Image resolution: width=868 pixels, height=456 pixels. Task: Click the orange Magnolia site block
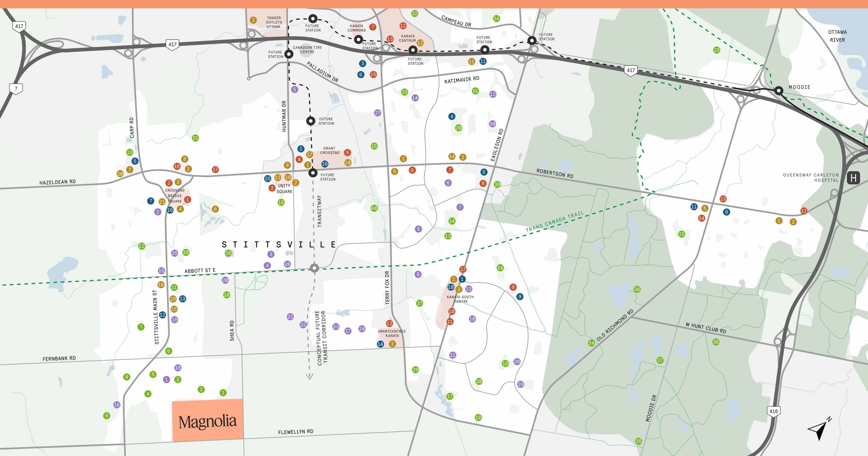coord(208,420)
